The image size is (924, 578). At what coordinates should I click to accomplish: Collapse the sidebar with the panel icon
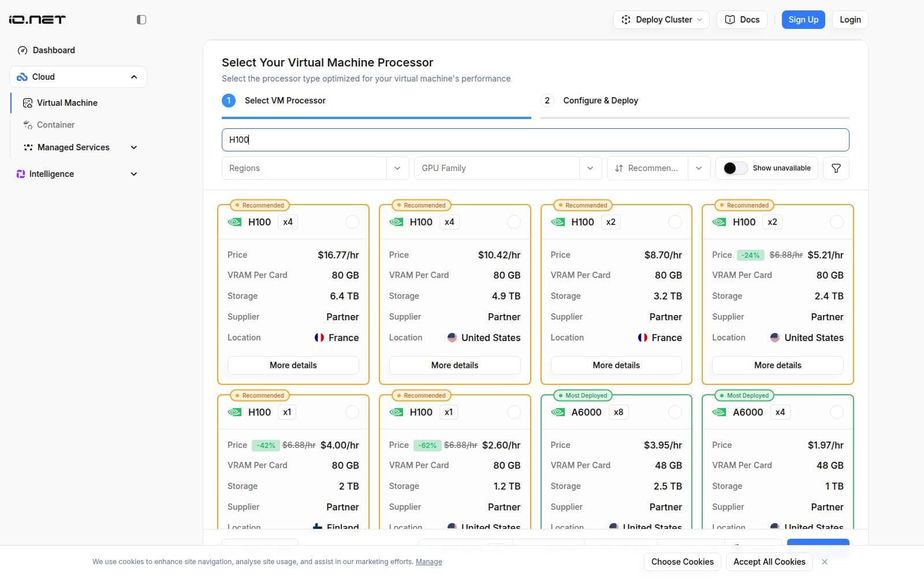coord(141,20)
